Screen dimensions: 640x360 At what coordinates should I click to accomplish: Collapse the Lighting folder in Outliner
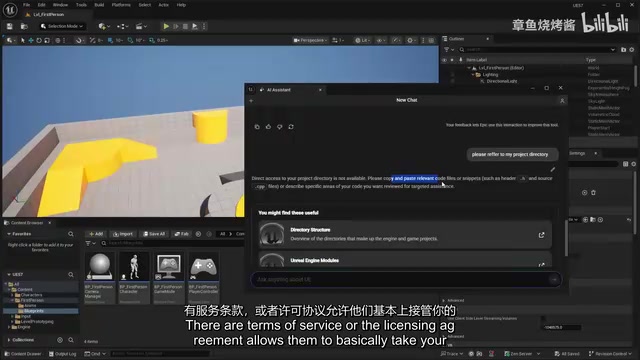pos(473,75)
